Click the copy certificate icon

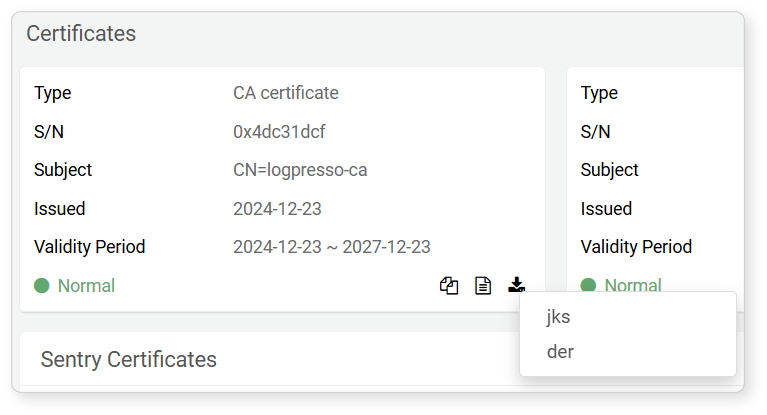pyautogui.click(x=449, y=285)
